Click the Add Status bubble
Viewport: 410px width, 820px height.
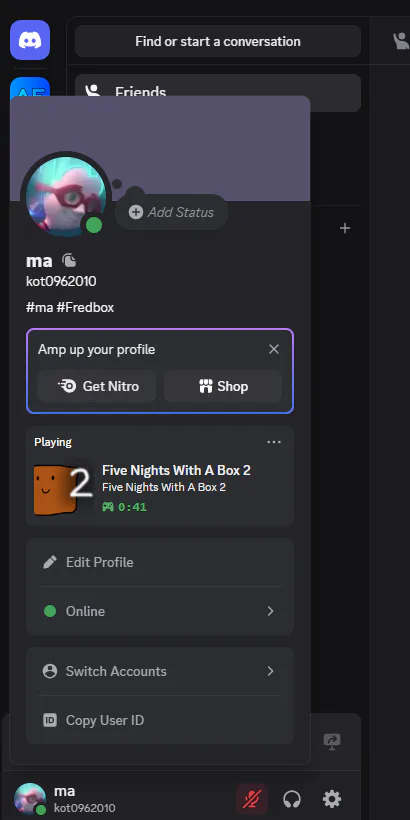coord(172,212)
